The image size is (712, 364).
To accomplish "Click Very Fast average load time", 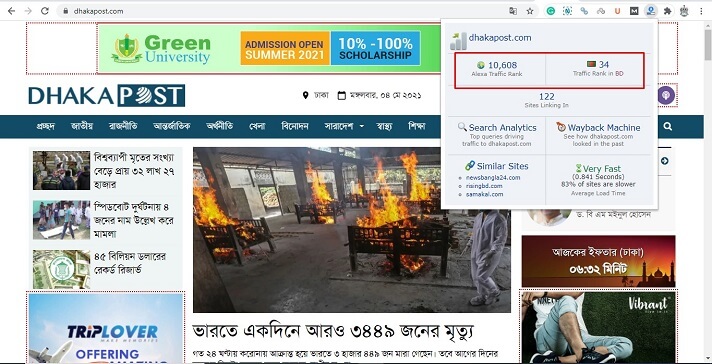I will (602, 168).
